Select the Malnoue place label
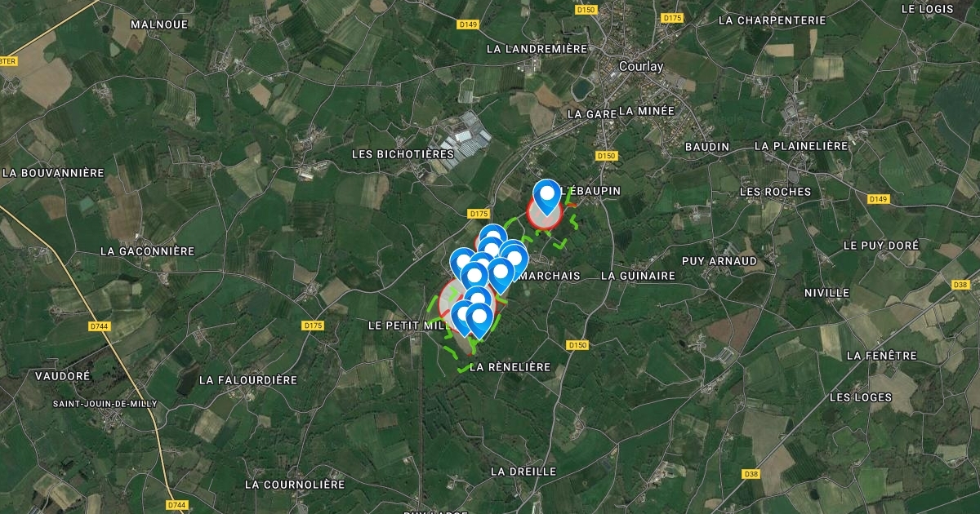Image resolution: width=980 pixels, height=514 pixels. 160,24
